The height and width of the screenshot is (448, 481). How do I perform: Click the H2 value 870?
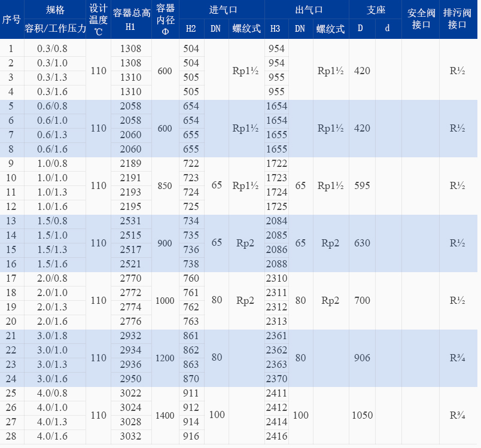pyautogui.click(x=191, y=379)
